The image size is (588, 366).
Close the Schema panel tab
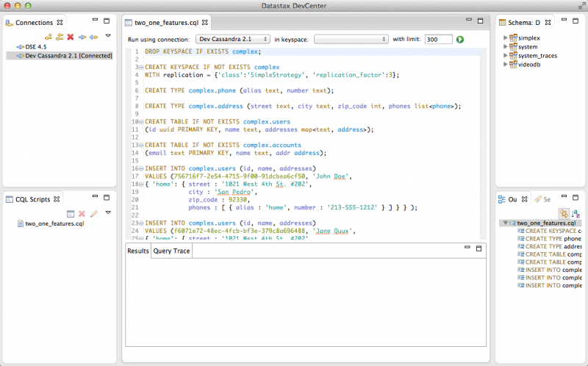[x=548, y=23]
